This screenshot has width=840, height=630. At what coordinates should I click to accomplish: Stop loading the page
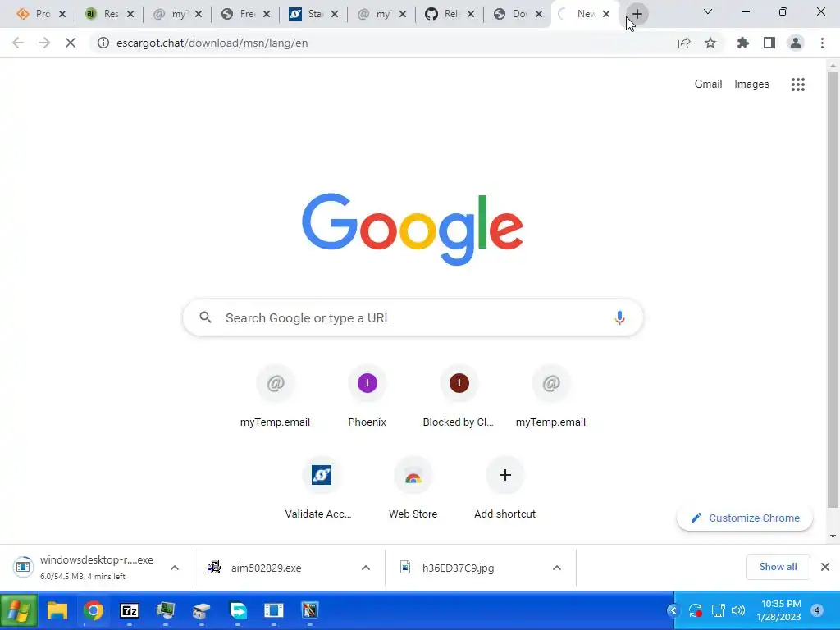[71, 43]
